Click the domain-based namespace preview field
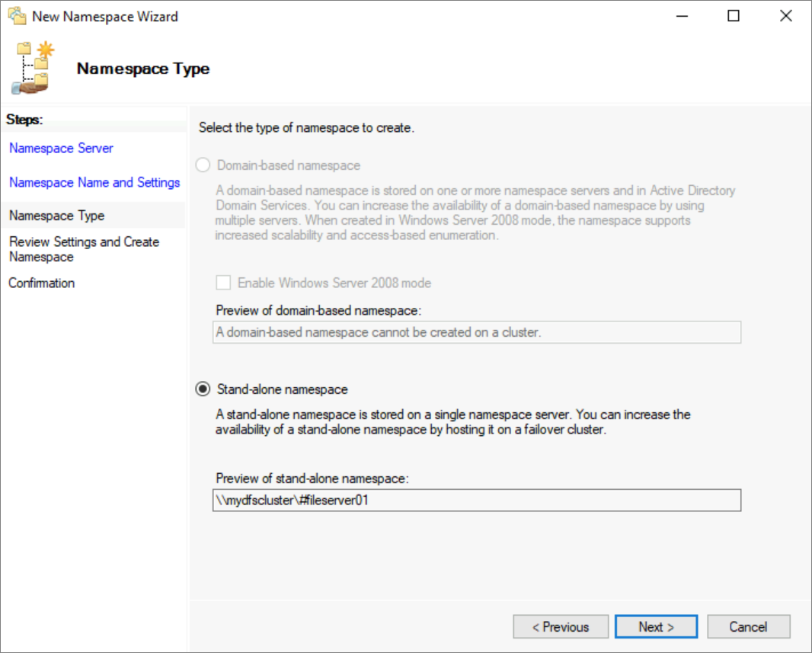 click(x=476, y=332)
